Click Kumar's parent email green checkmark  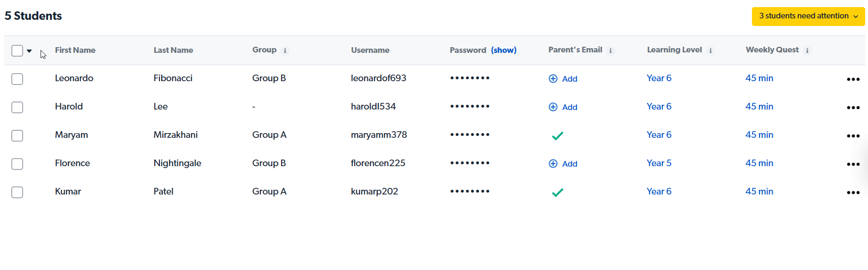(x=558, y=193)
